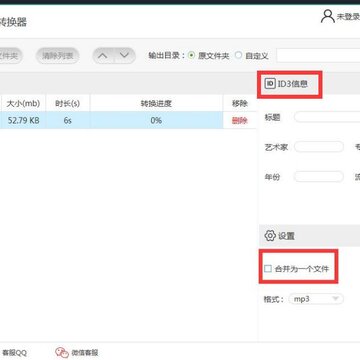Click the settings gear icon
360x360 pixels.
tap(270, 236)
